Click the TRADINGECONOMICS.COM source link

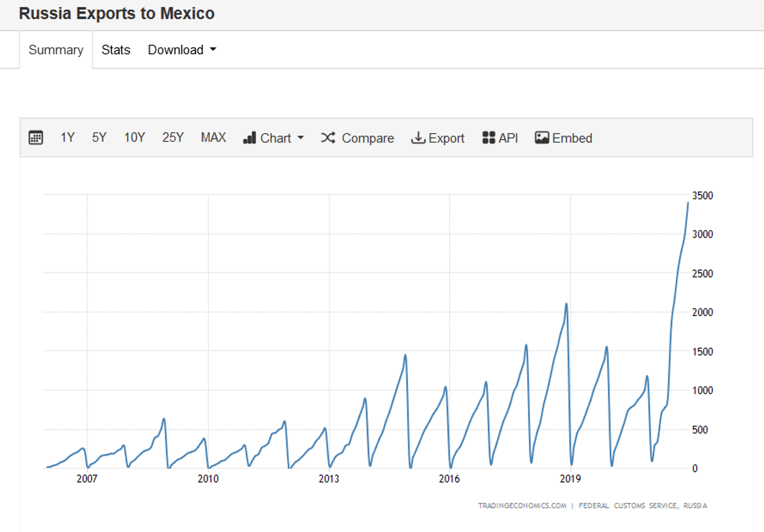522,505
